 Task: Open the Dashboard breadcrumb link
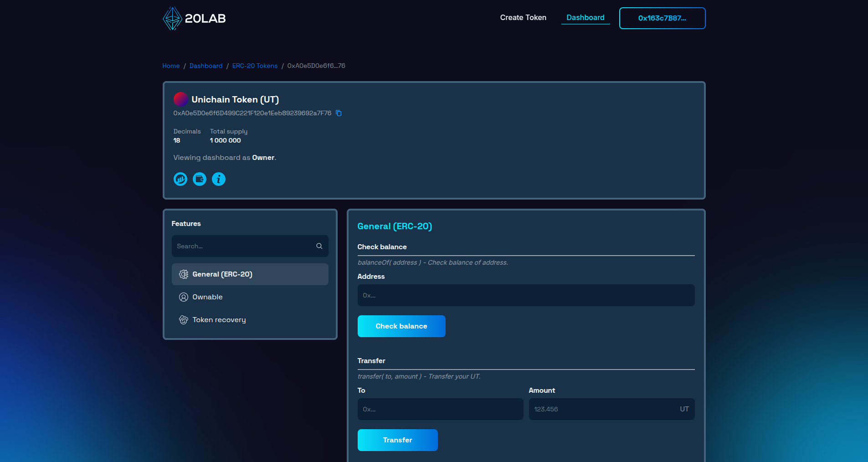(206, 66)
